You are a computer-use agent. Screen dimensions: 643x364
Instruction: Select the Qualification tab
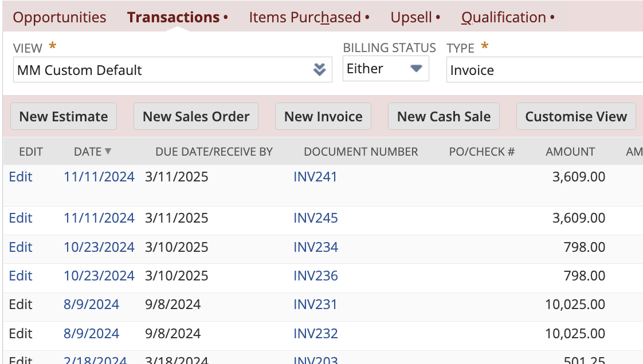503,17
